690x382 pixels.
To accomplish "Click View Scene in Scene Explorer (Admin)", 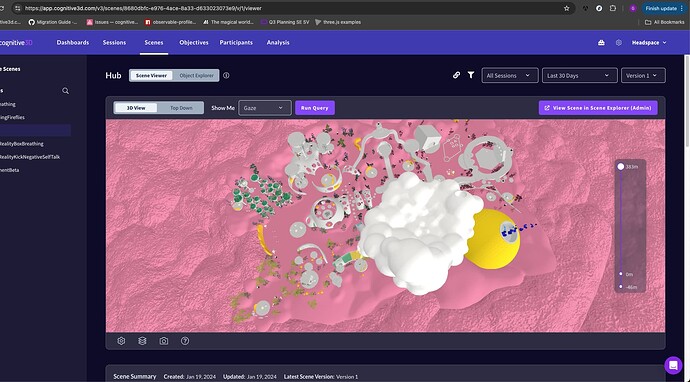I will [598, 108].
